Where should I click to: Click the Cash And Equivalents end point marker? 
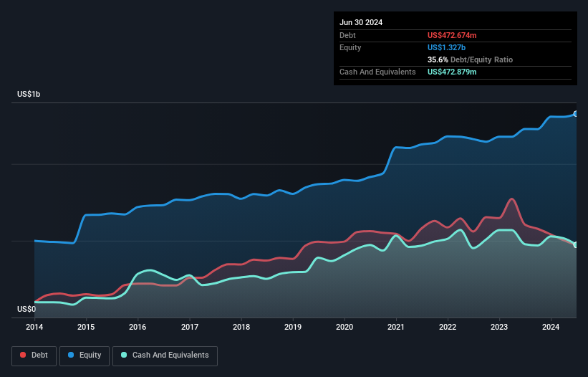tap(576, 245)
